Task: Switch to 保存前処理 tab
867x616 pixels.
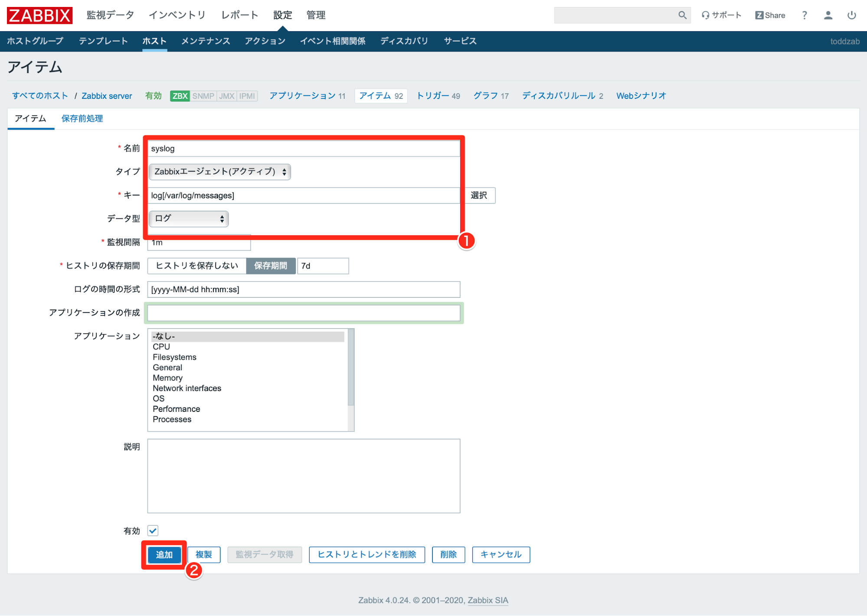Action: point(82,118)
